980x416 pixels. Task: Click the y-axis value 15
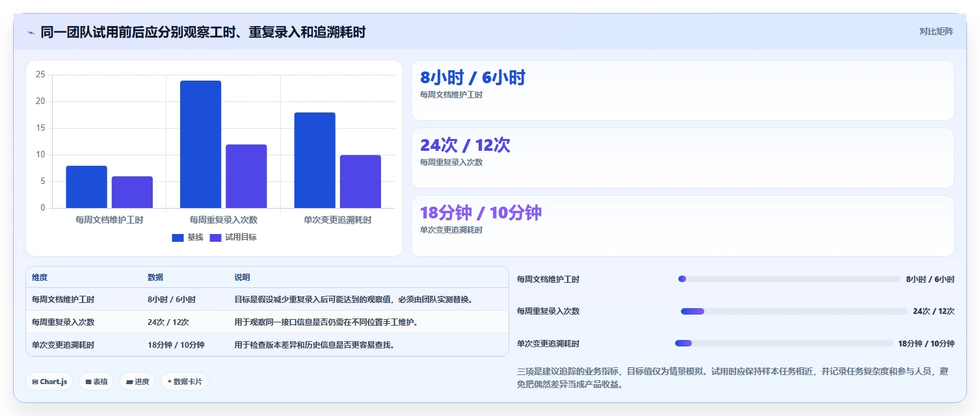(x=40, y=128)
